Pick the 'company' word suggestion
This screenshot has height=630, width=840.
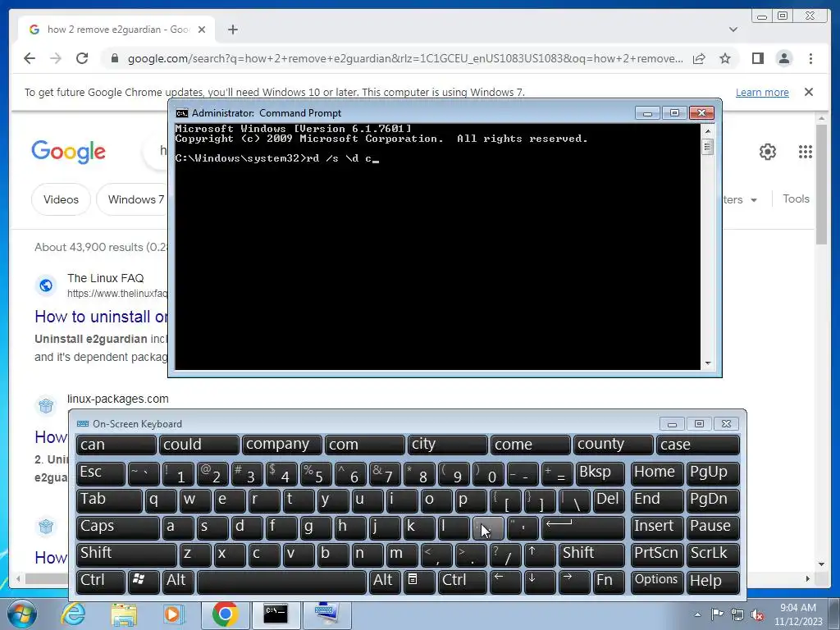click(281, 445)
